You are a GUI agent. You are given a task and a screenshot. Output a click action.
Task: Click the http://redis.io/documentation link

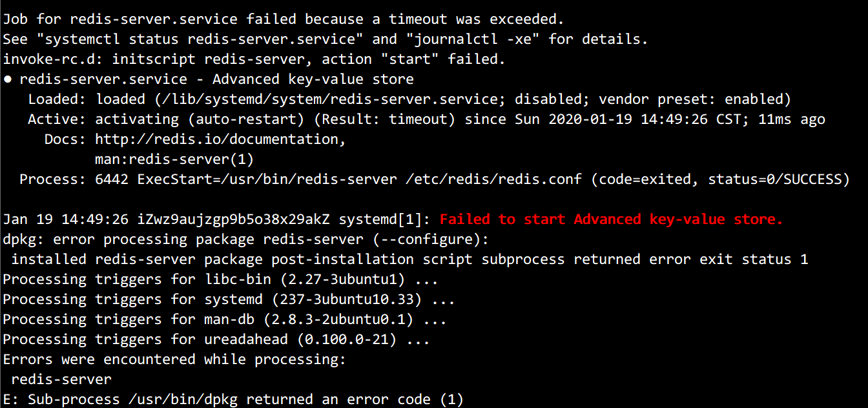click(x=221, y=139)
